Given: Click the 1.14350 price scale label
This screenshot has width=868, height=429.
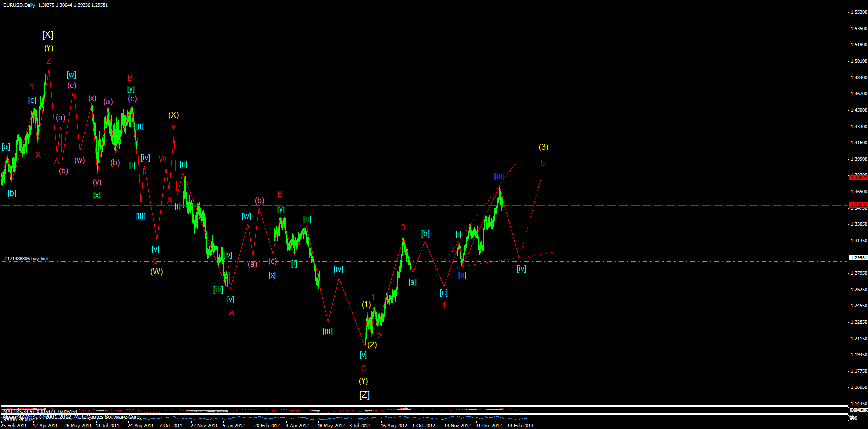Looking at the screenshot, I should coord(859,404).
